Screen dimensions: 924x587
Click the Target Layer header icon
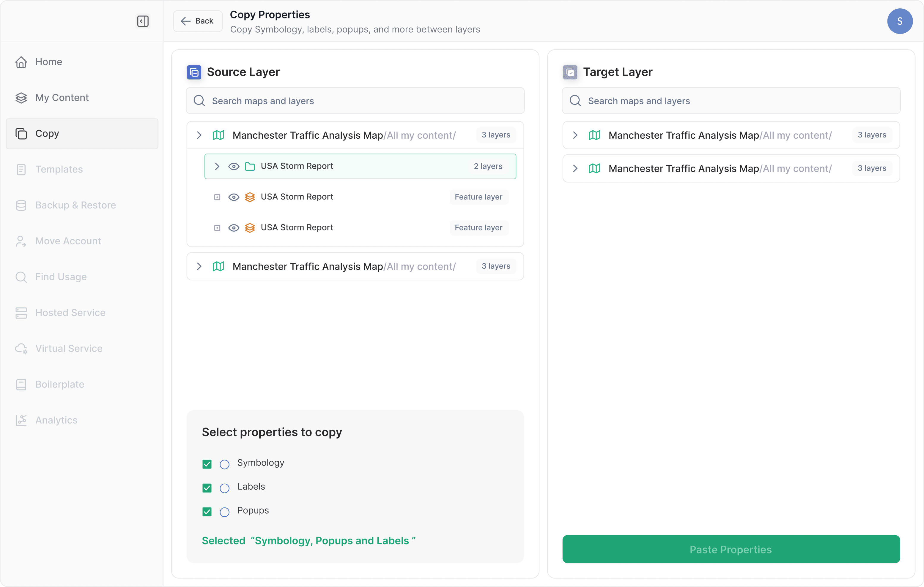(570, 72)
